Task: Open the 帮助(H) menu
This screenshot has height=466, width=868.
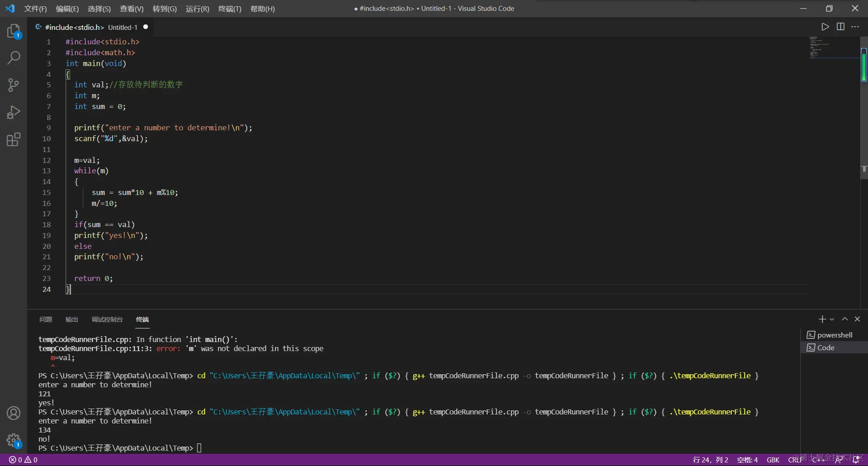Action: [263, 9]
